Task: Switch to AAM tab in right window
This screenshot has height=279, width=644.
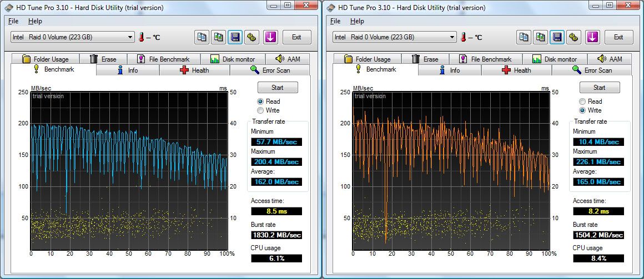Action: point(610,59)
